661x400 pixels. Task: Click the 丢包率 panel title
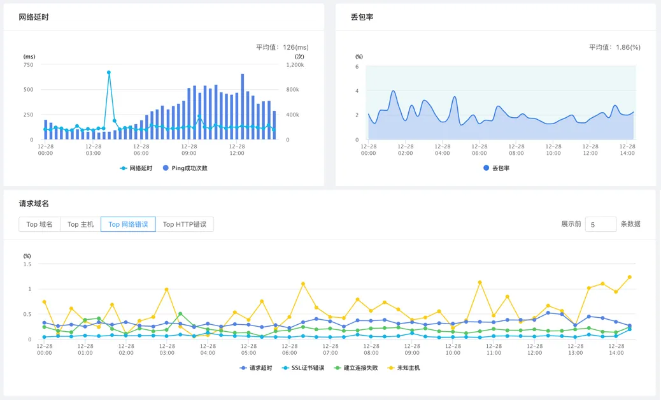361,19
